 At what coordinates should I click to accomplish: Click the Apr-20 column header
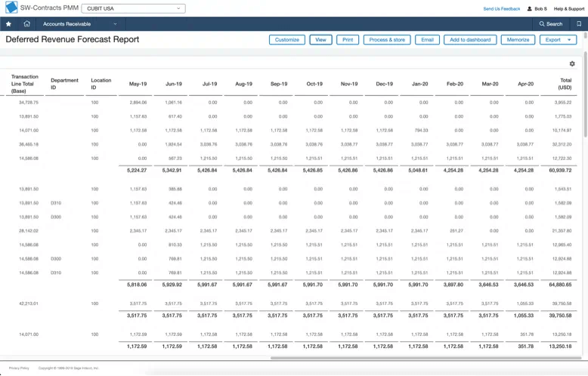pyautogui.click(x=525, y=84)
